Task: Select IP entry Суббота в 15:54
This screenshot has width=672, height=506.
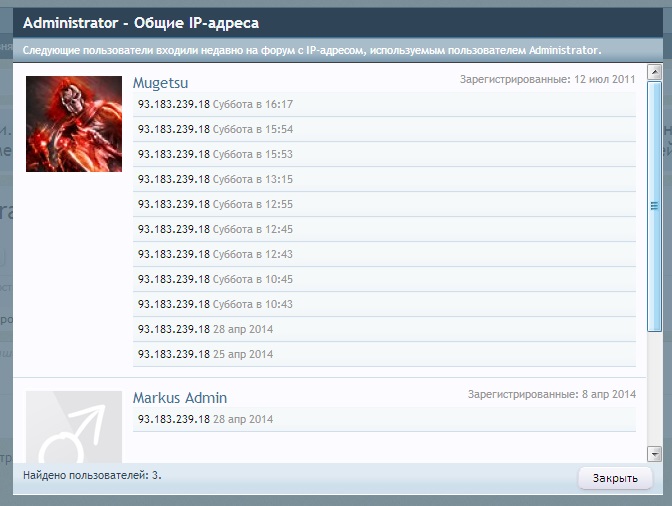Action: click(x=384, y=129)
